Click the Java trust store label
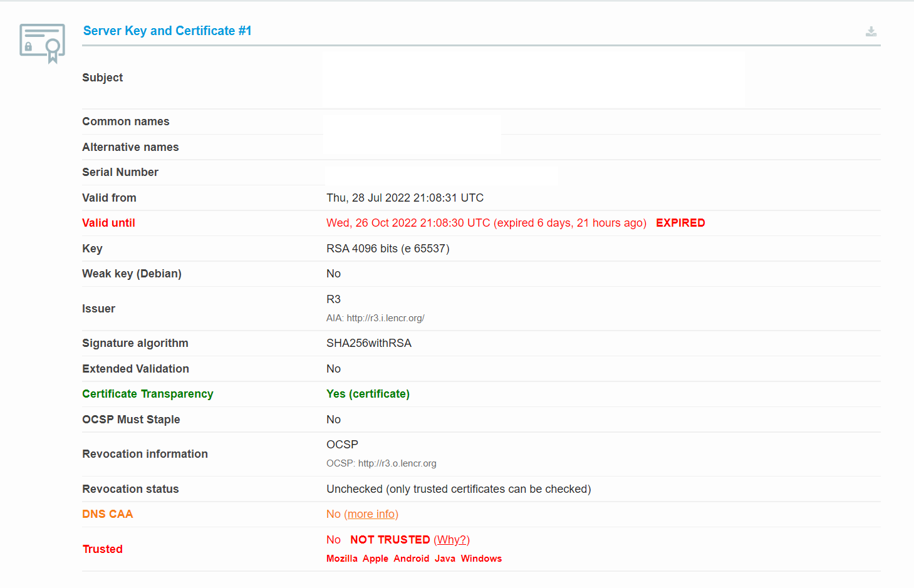Viewport: 914px width, 588px height. [x=445, y=559]
